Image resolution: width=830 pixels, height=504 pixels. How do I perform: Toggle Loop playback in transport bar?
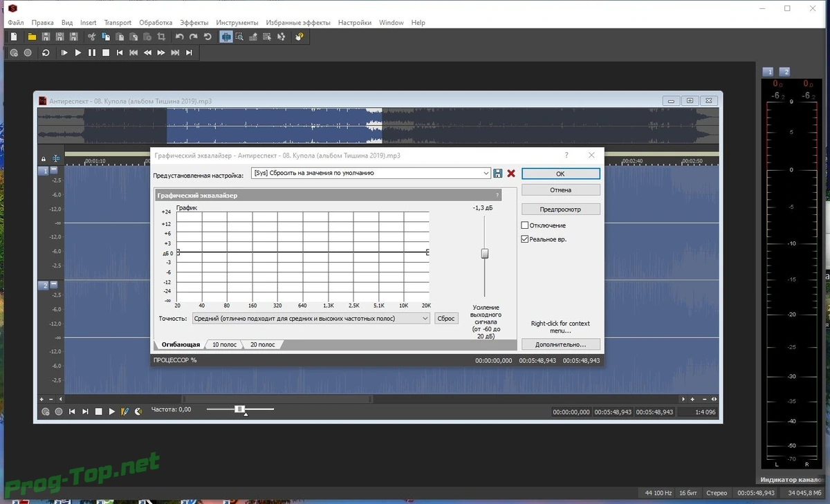(x=46, y=53)
